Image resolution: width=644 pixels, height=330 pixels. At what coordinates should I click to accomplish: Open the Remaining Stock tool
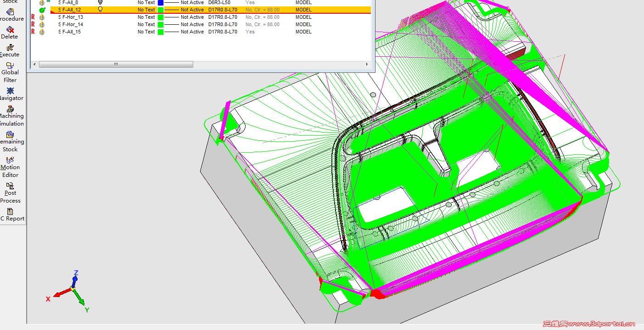click(x=10, y=142)
